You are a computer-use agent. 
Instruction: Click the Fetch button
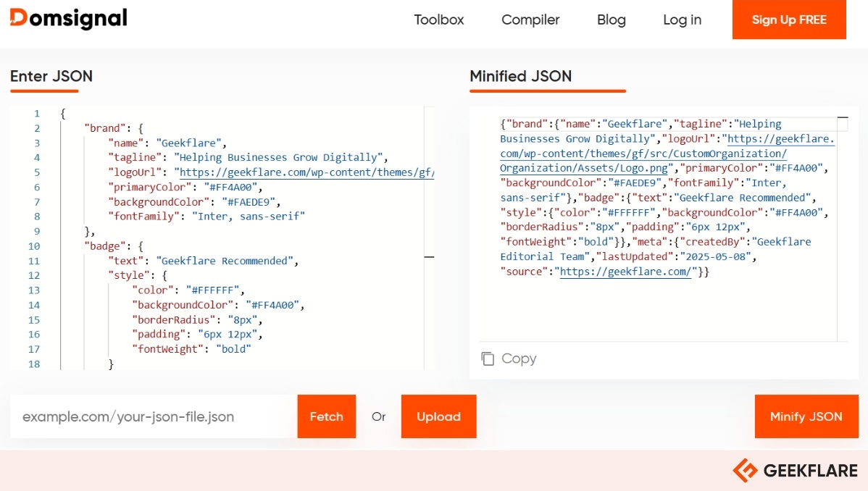[327, 416]
